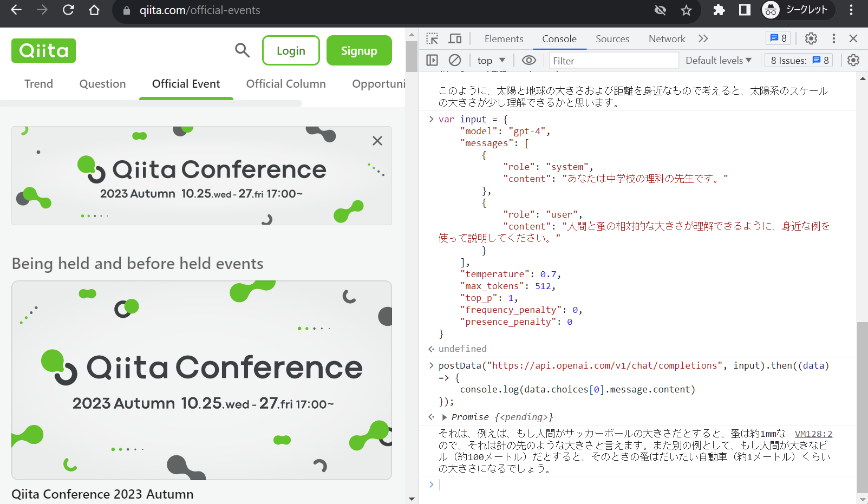Bookmark this page with the star icon

coord(686,10)
